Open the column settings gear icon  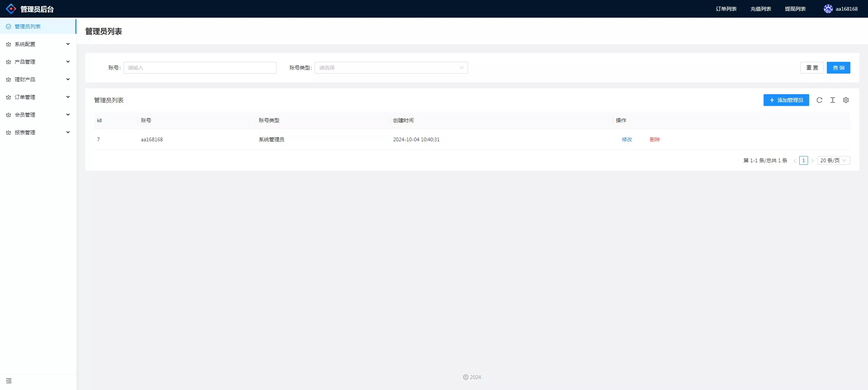pos(846,100)
